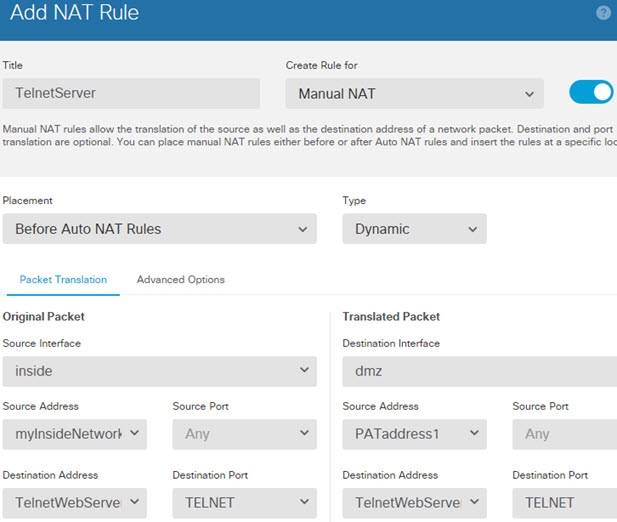Image resolution: width=617 pixels, height=522 pixels.
Task: Switch to the Packet Translation tab
Action: click(x=63, y=280)
